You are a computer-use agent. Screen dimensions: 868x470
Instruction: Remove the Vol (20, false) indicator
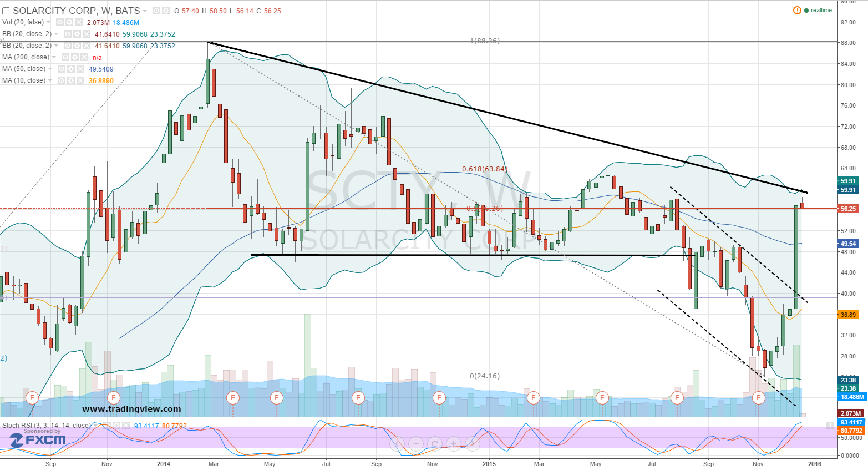point(79,22)
